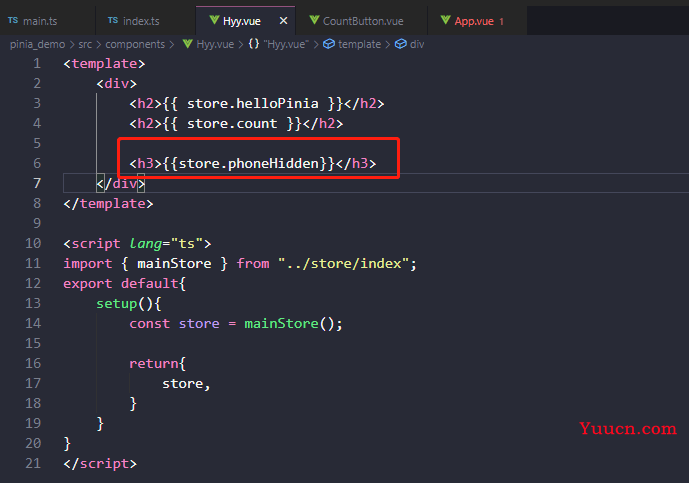Click line number 1 in the gutter
Viewport: 689px width, 483px height.
pos(37,64)
